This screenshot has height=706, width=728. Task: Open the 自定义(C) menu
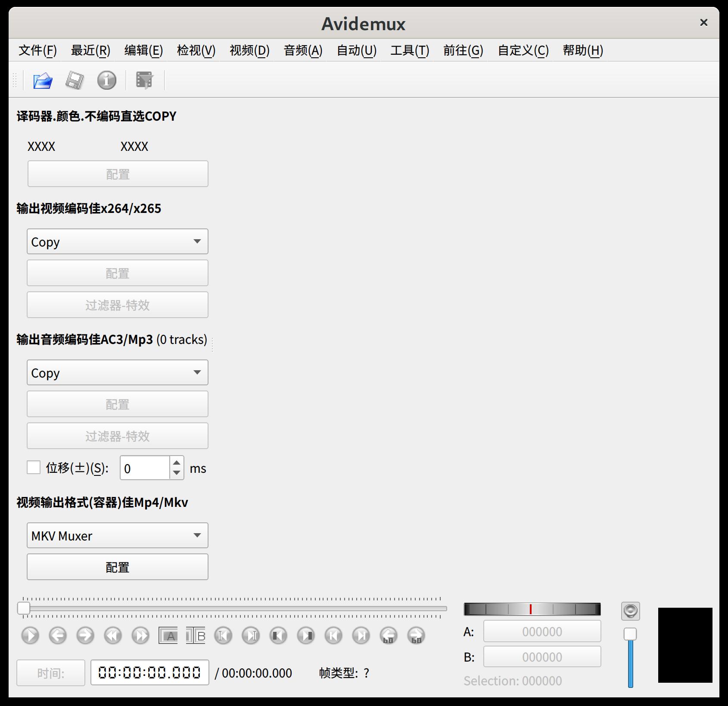pos(523,50)
